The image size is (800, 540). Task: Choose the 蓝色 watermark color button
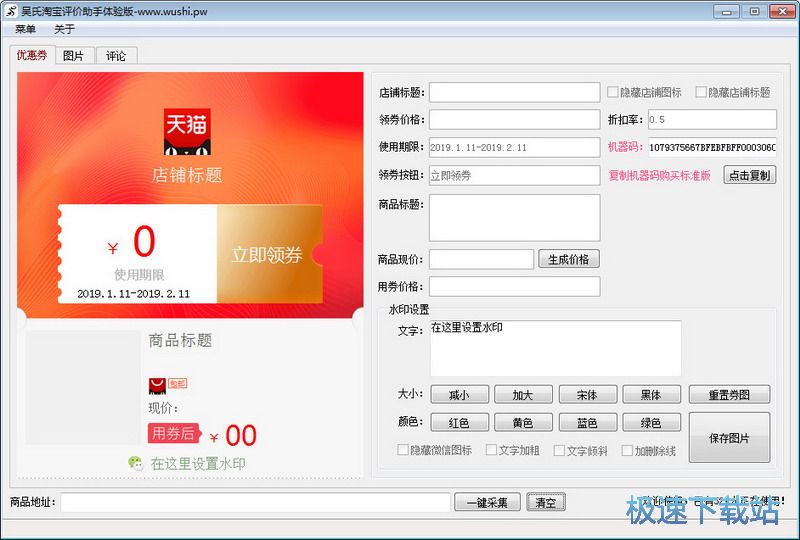[587, 423]
